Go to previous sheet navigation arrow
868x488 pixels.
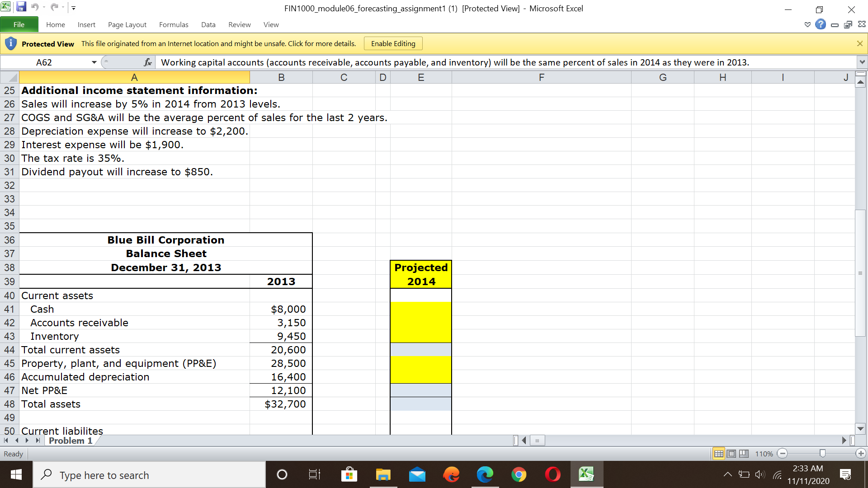coord(17,440)
